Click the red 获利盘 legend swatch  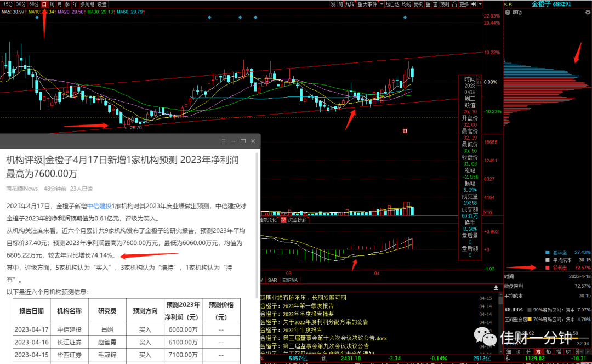point(548,268)
